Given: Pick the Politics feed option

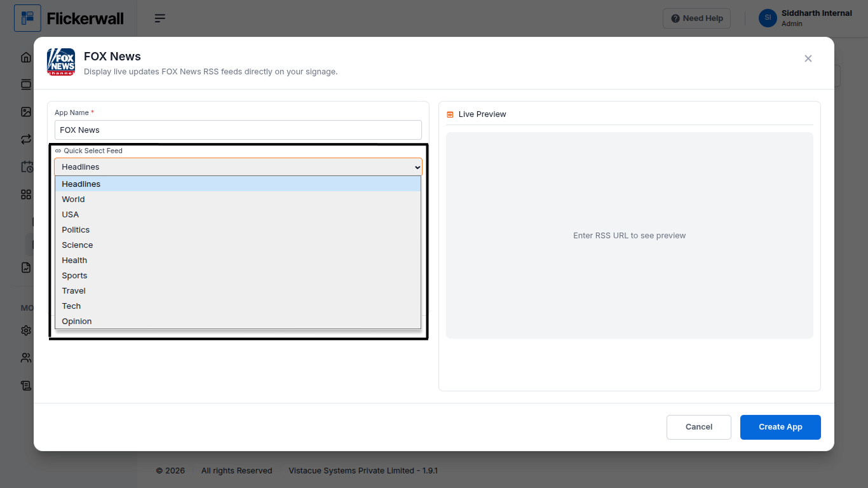Looking at the screenshot, I should coord(238,229).
